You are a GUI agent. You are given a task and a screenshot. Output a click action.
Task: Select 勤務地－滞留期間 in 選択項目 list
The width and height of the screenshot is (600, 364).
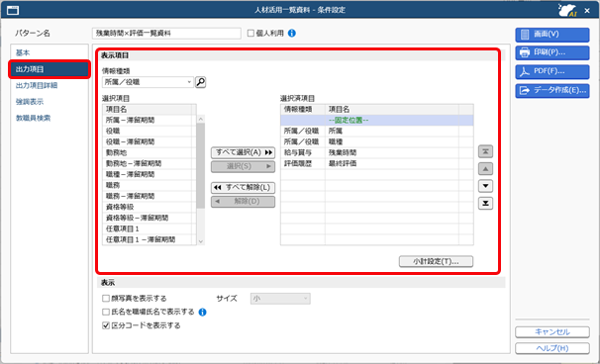point(150,163)
